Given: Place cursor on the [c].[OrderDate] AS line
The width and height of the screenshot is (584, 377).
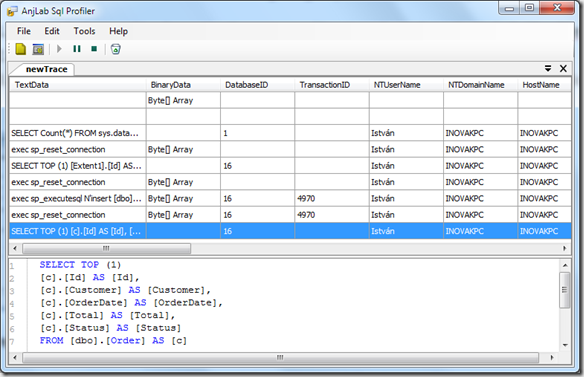Looking at the screenshot, I should (131, 303).
